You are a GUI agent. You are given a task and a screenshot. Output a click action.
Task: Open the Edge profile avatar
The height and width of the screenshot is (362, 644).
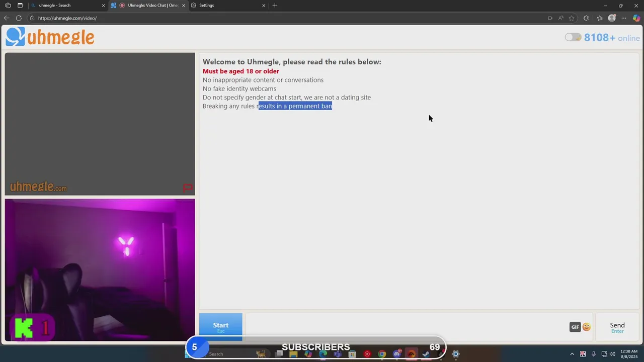pyautogui.click(x=612, y=18)
